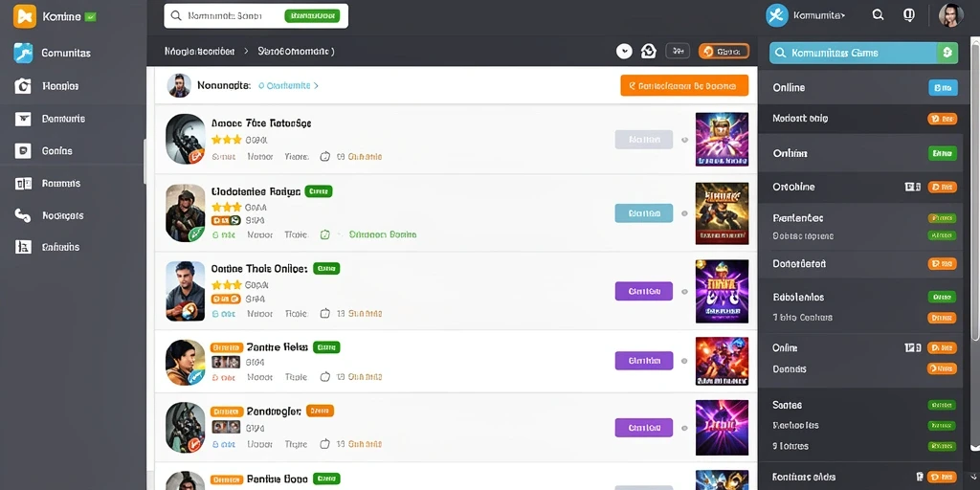Click the Ronnnts sidebar icon
This screenshot has width=980, height=490.
[x=23, y=183]
